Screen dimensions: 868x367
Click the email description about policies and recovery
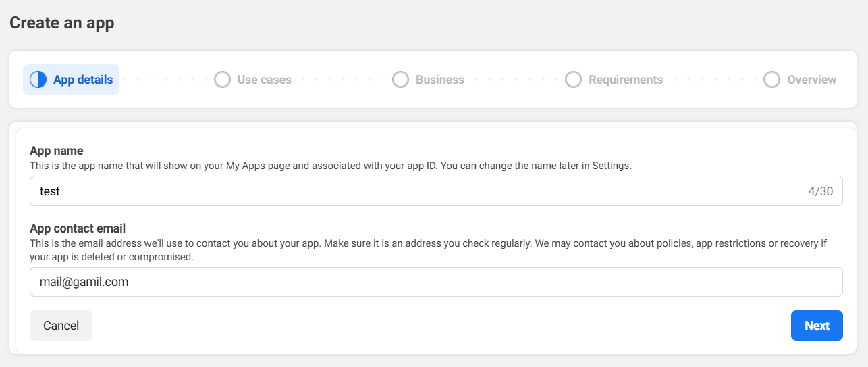coord(428,249)
